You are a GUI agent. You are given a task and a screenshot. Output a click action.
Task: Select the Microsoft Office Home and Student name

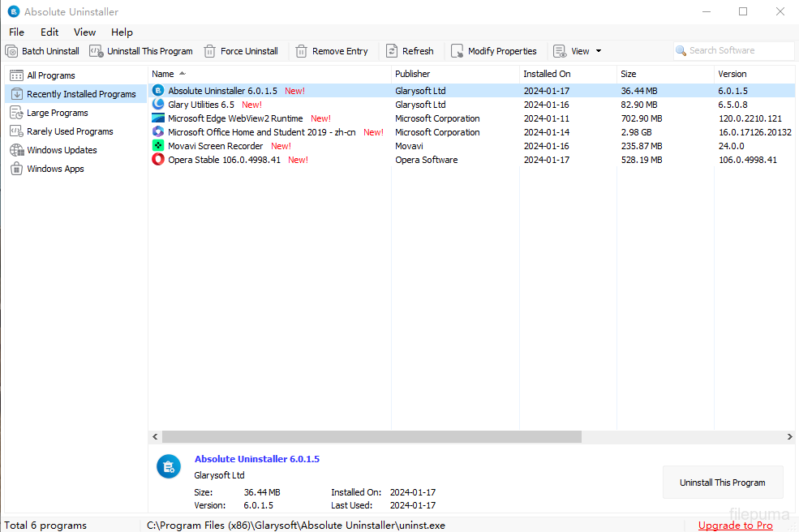click(x=262, y=132)
